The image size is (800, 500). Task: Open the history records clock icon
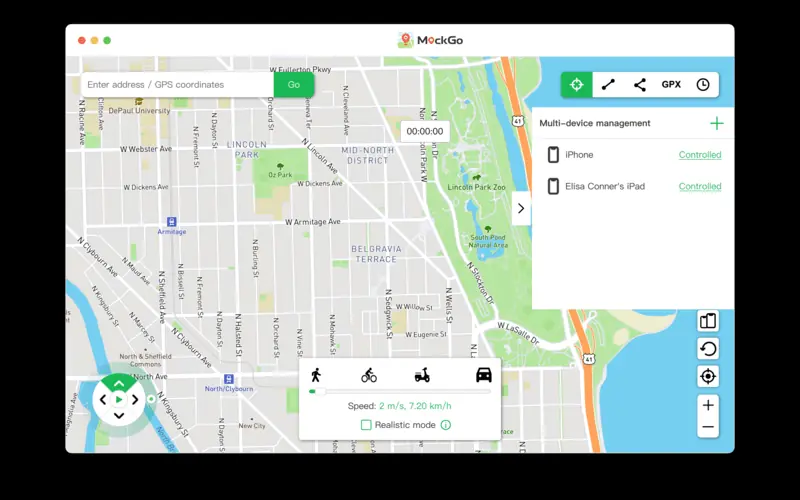pos(703,85)
